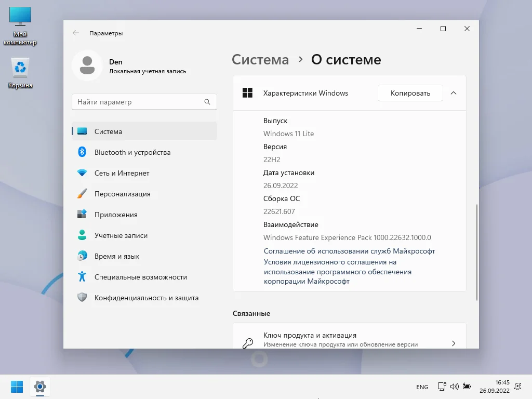Select Система in the sidebar
This screenshot has height=399, width=532.
(144, 131)
